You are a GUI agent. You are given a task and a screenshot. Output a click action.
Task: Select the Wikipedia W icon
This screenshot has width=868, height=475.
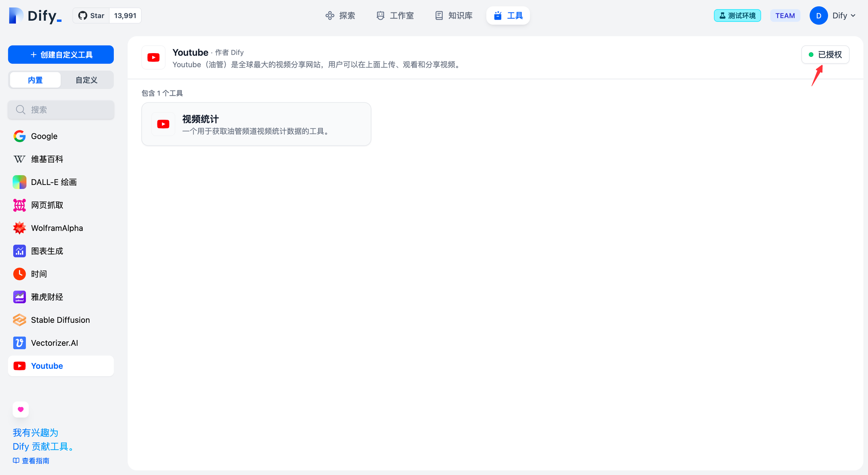point(19,159)
